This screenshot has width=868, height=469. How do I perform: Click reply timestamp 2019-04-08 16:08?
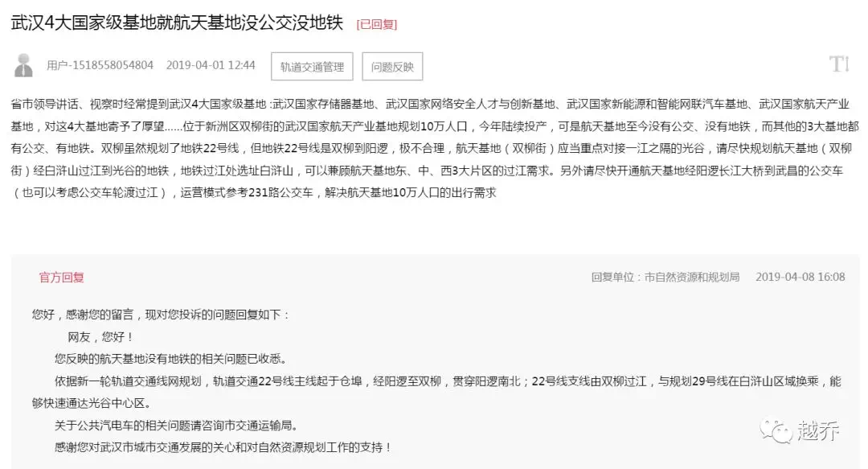point(800,277)
